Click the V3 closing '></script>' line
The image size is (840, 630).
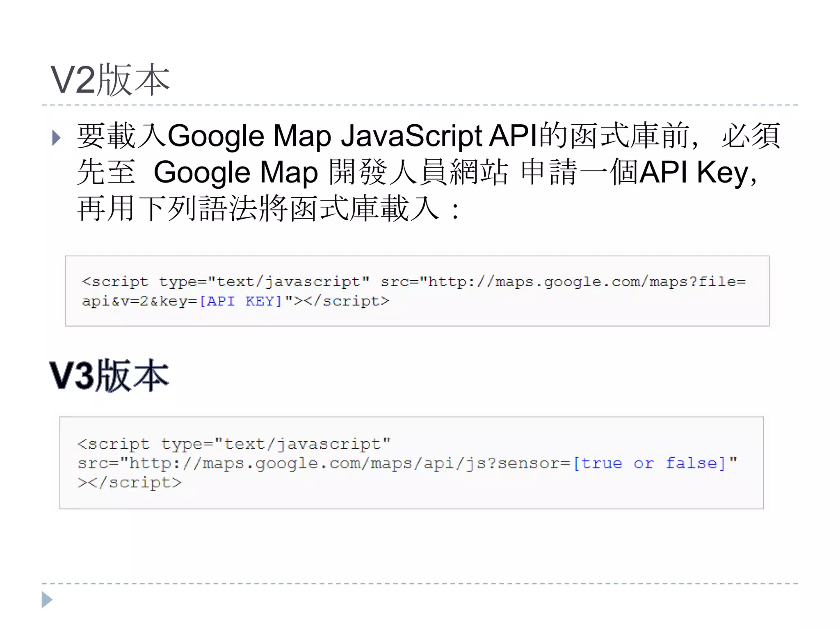[129, 482]
